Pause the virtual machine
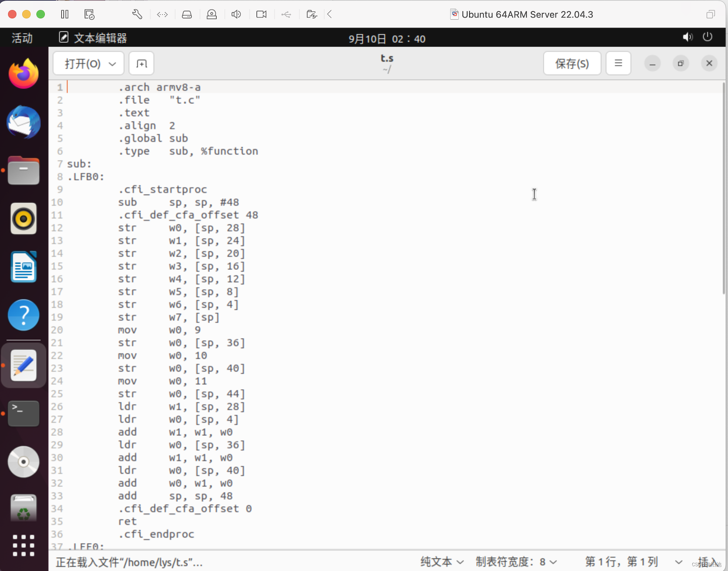Image resolution: width=728 pixels, height=571 pixels. tap(65, 14)
